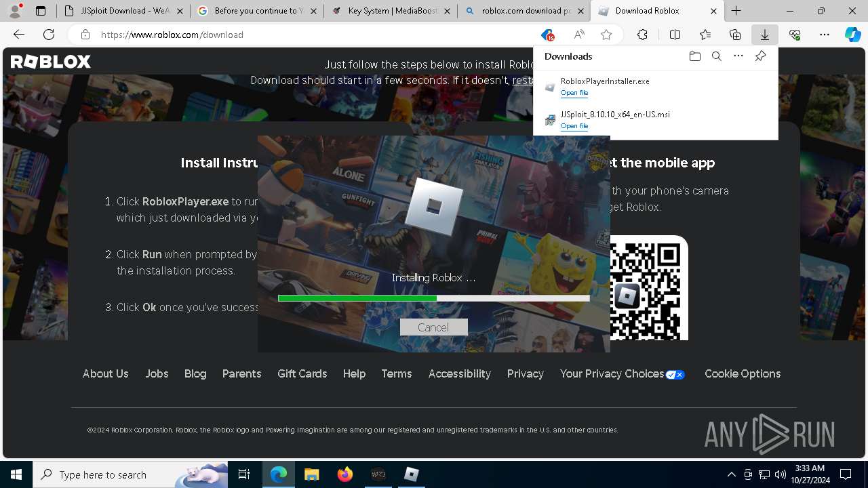868x488 pixels.
Task: Toggle split screen view icon
Action: pos(675,35)
